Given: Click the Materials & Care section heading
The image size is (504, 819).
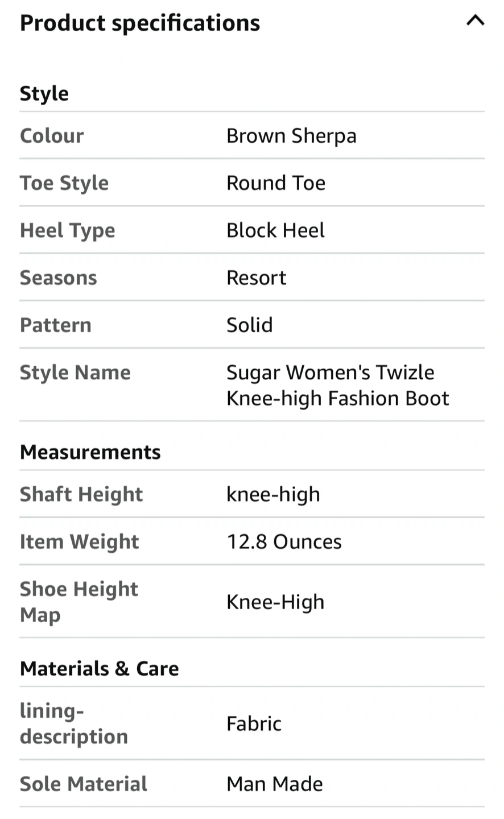Looking at the screenshot, I should pyautogui.click(x=100, y=669).
